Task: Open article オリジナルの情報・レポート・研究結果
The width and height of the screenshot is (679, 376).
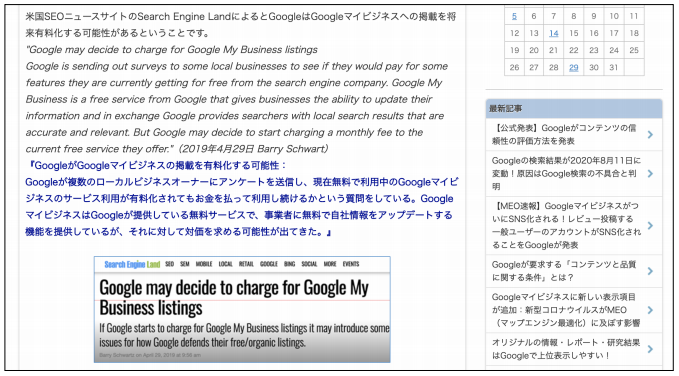Action: pos(566,349)
